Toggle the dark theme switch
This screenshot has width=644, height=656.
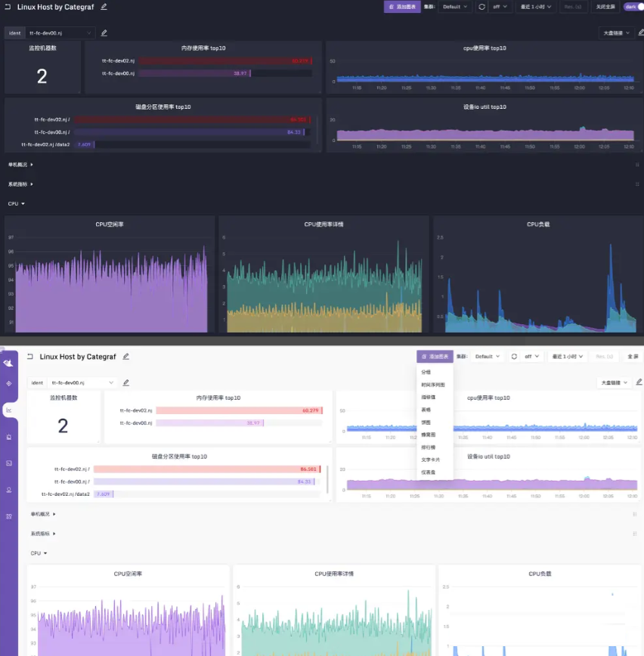point(635,7)
